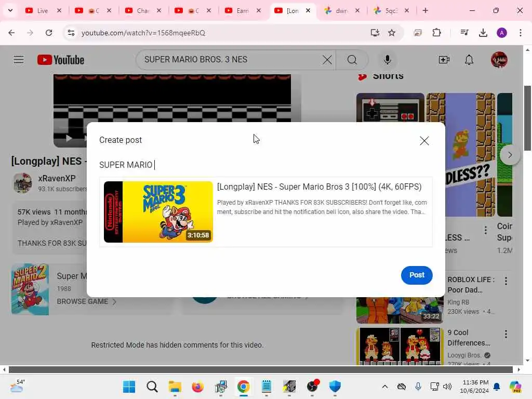Click the search magnifier button
The image size is (532, 399).
[x=352, y=60]
